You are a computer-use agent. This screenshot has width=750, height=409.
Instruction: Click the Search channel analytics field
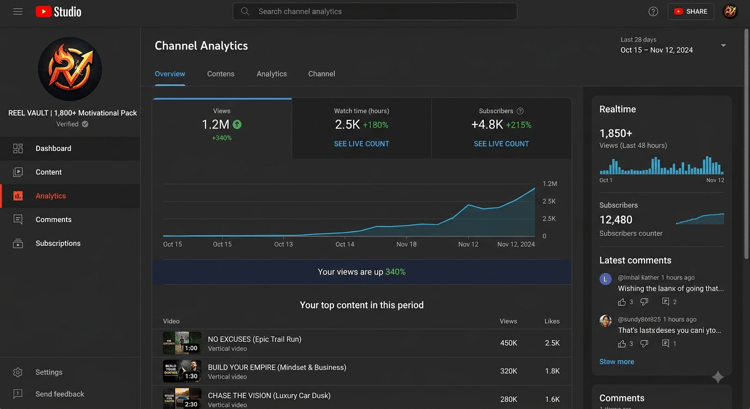coord(375,11)
